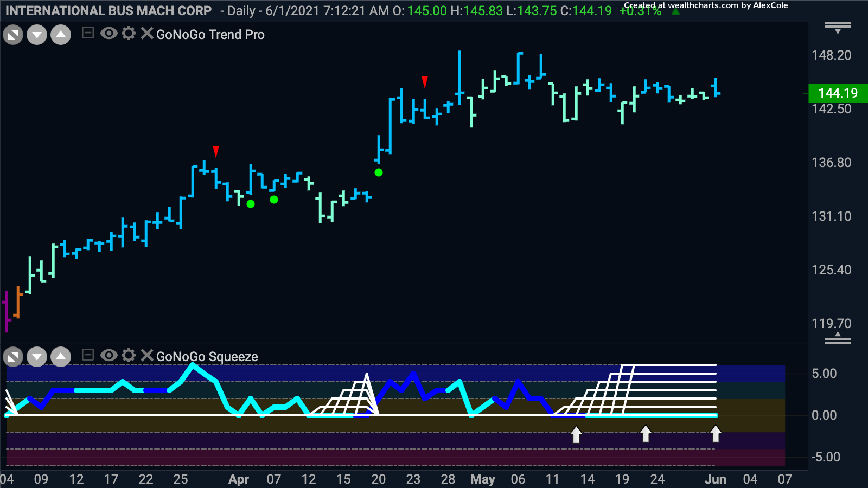
Task: Click the 136.80 price axis label
Action: click(832, 163)
